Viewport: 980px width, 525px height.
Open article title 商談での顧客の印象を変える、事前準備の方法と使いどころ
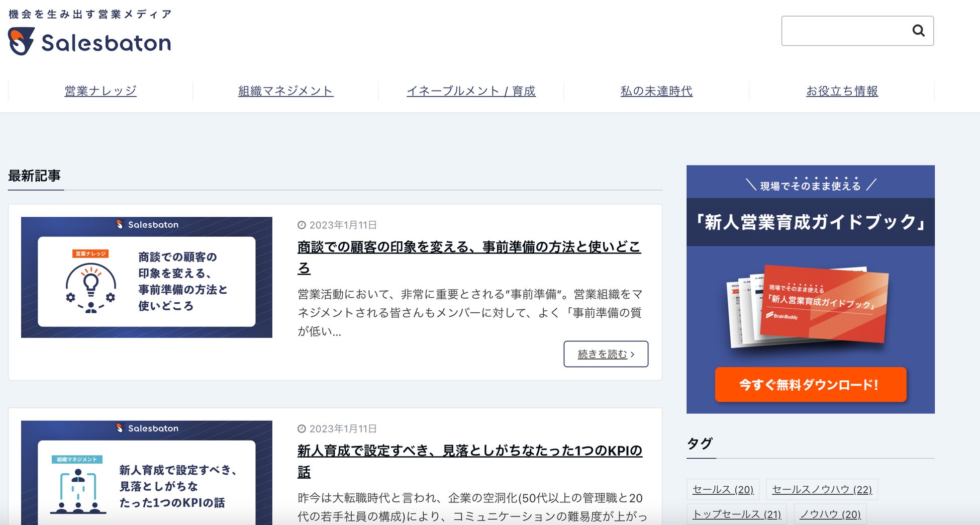(469, 257)
